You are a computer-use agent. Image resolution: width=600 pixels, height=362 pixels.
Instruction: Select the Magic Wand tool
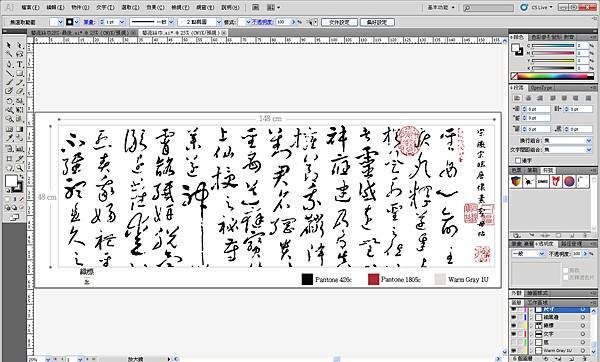pos(9,55)
